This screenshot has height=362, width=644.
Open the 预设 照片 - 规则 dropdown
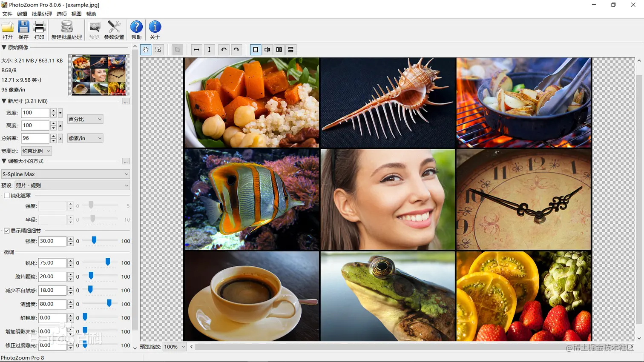pyautogui.click(x=72, y=185)
